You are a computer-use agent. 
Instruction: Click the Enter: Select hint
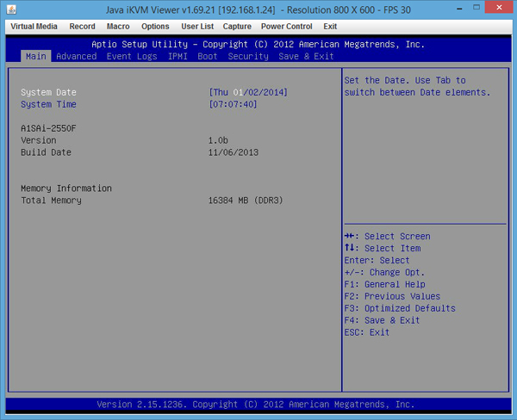coord(377,260)
